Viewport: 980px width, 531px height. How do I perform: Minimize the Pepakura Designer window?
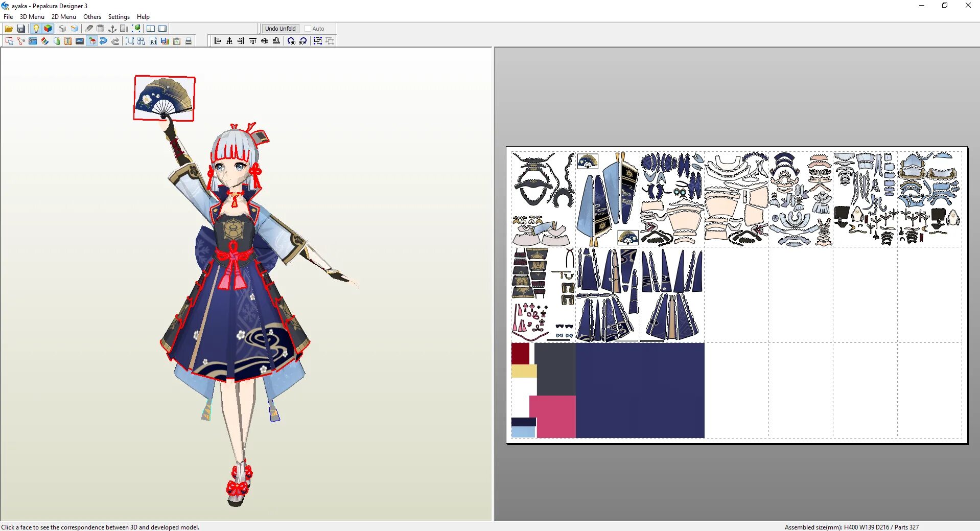[922, 6]
